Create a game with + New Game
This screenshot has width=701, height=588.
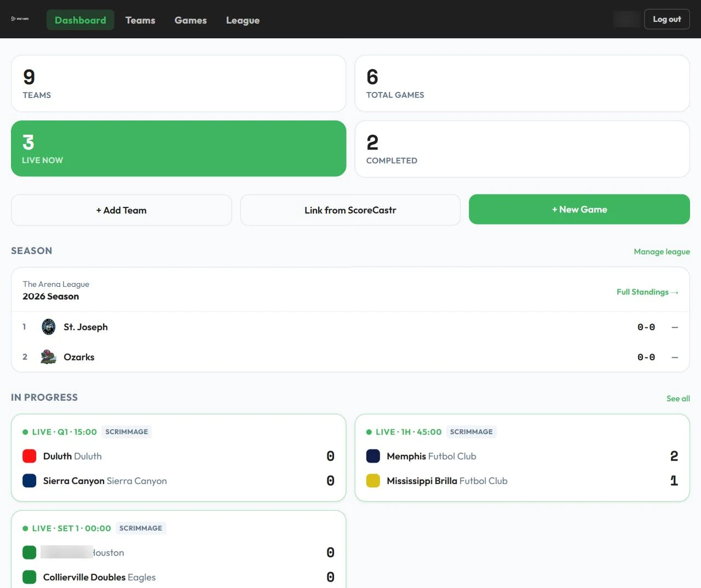click(579, 209)
